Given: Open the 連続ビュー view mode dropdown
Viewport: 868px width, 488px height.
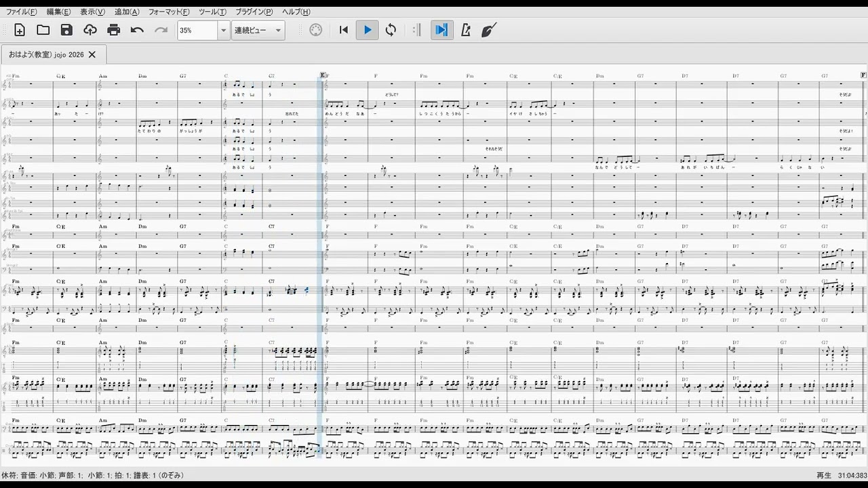Looking at the screenshot, I should coord(258,30).
